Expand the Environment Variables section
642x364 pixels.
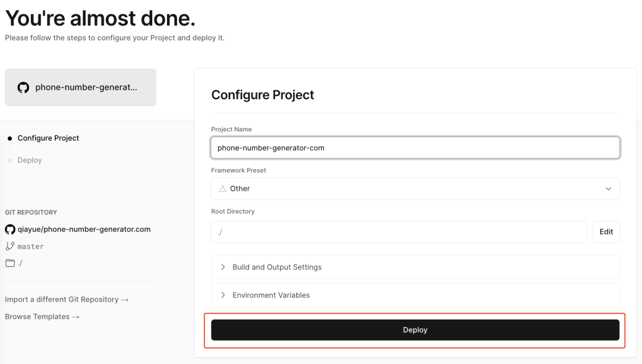(x=271, y=295)
